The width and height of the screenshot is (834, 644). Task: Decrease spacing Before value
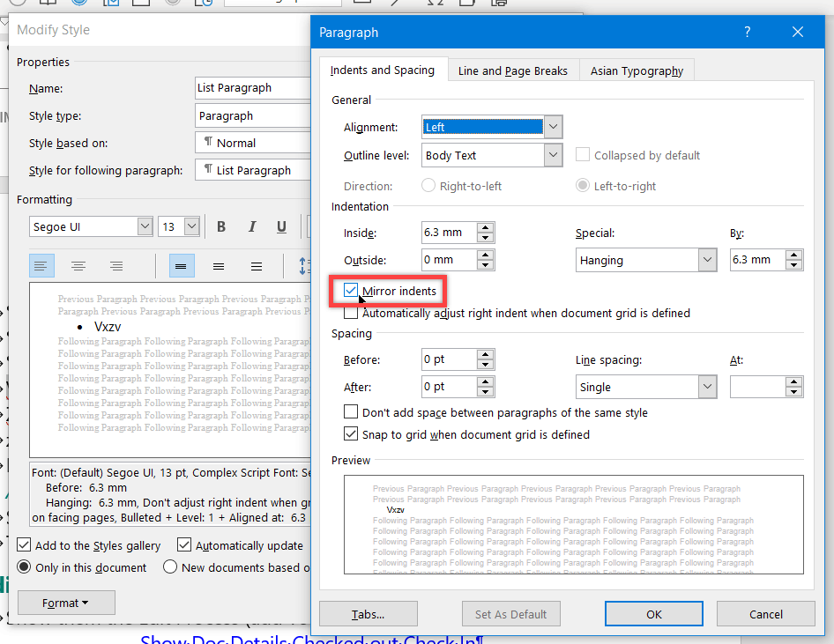[x=485, y=365]
